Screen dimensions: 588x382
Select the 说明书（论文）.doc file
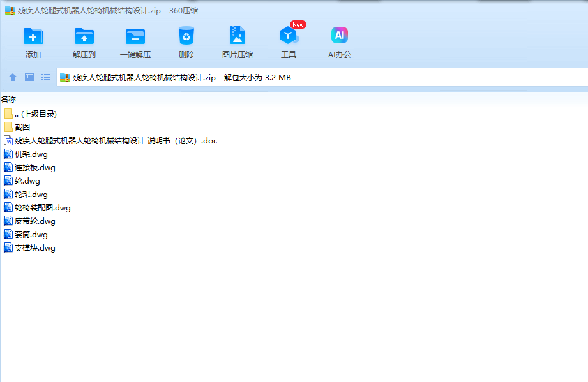click(110, 141)
